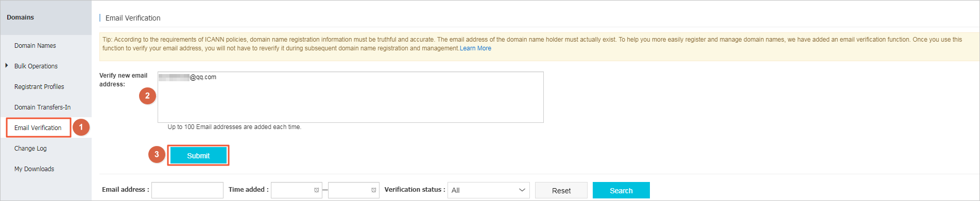
Task: Go to Registrant Profiles
Action: pos(39,87)
